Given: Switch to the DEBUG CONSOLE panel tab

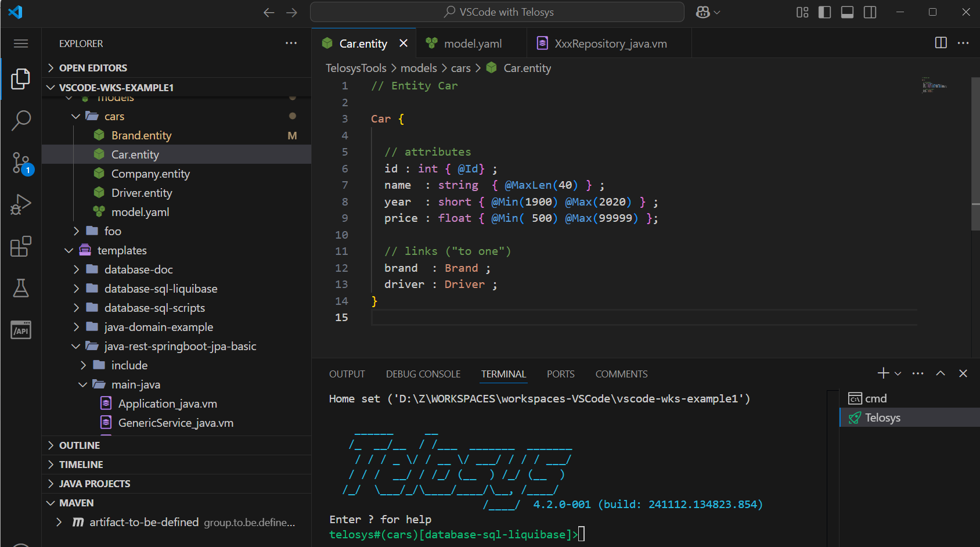Looking at the screenshot, I should click(x=423, y=374).
